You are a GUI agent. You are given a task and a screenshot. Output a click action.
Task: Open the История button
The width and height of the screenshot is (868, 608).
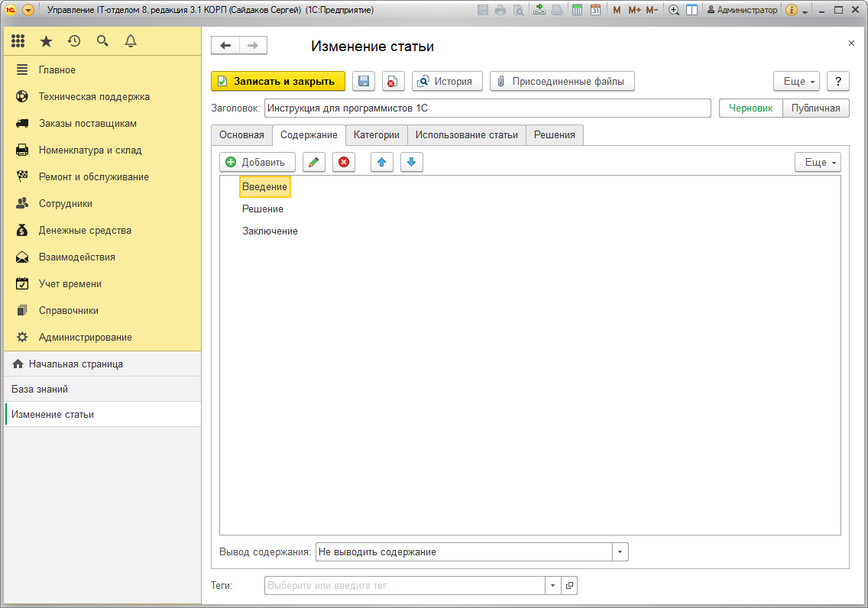click(x=447, y=81)
